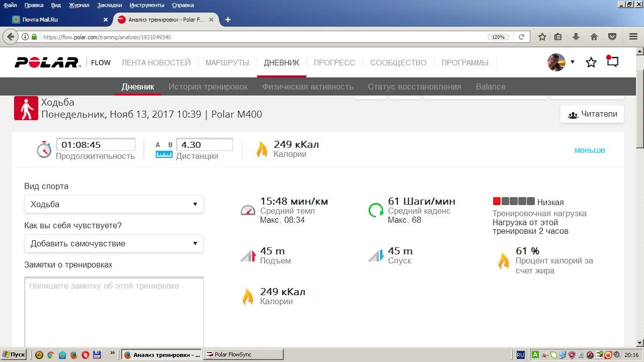Open the Файл menu

pyautogui.click(x=10, y=5)
